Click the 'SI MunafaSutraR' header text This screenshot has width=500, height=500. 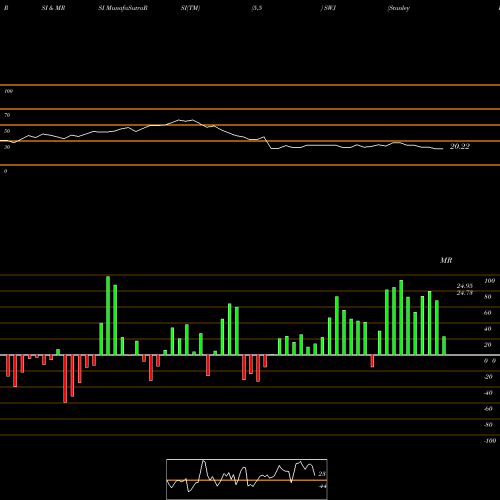(123, 8)
